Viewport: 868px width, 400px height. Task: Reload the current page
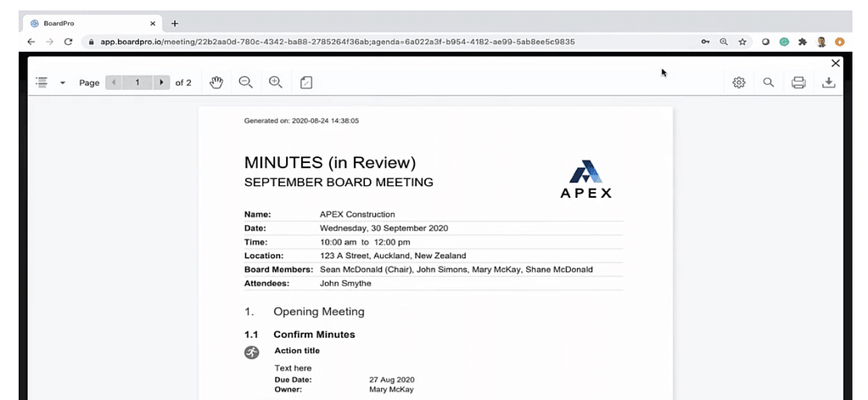click(x=68, y=42)
